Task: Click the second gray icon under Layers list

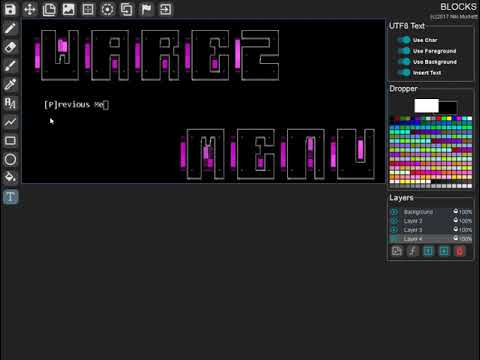Action: [x=412, y=251]
